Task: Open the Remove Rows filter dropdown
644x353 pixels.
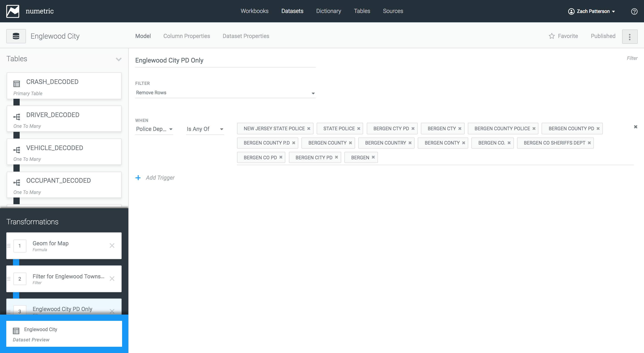Action: coord(225,93)
